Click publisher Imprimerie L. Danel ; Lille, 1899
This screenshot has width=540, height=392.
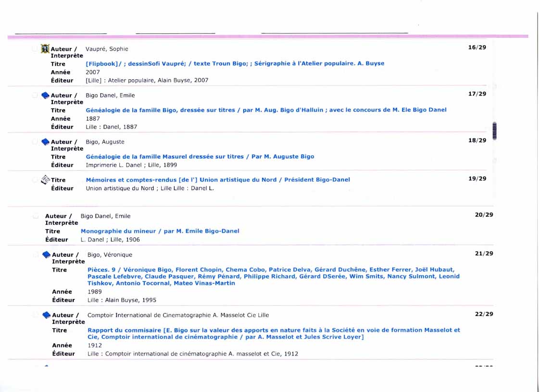click(x=131, y=165)
